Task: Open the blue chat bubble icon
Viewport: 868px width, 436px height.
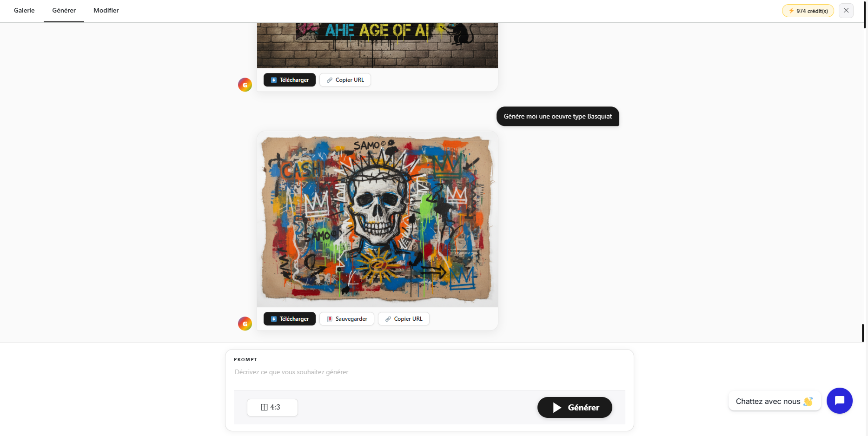Action: point(839,401)
